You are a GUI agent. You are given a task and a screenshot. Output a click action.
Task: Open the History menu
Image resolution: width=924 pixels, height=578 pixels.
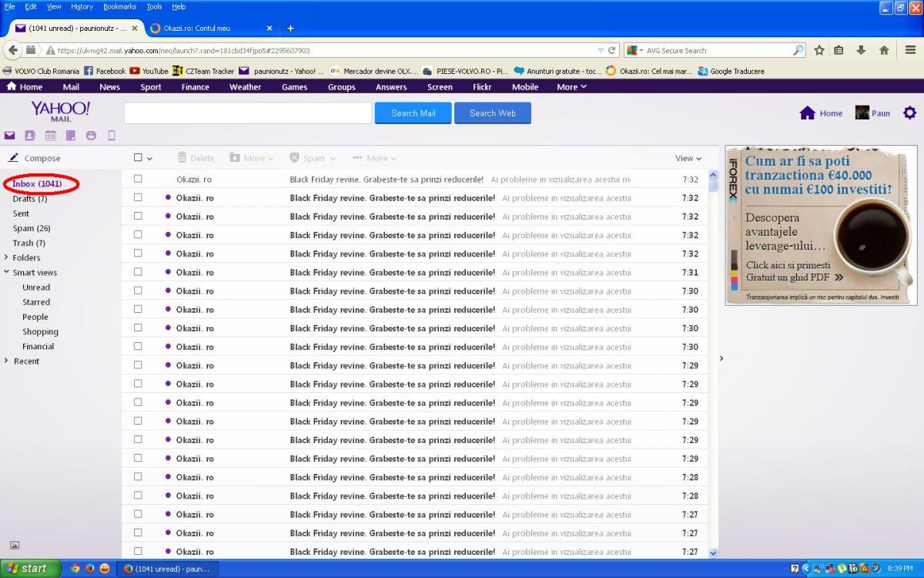tap(82, 6)
